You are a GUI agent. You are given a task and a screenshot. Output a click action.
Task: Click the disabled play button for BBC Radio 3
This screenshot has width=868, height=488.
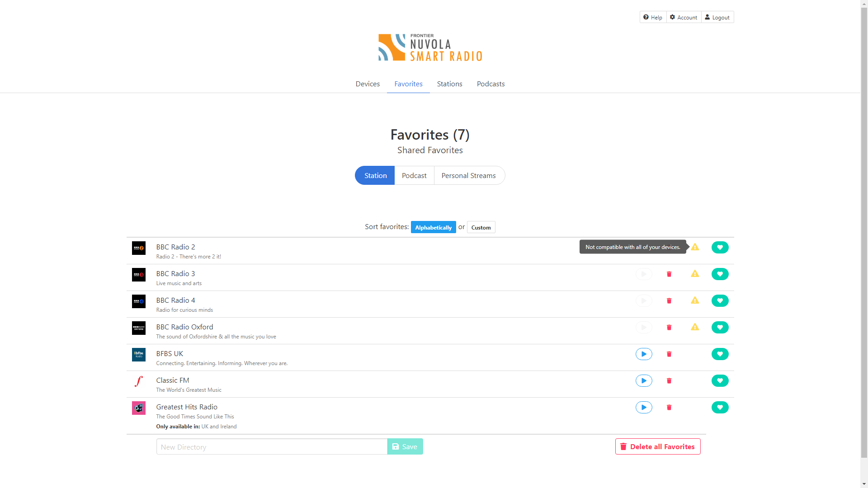[x=644, y=274]
